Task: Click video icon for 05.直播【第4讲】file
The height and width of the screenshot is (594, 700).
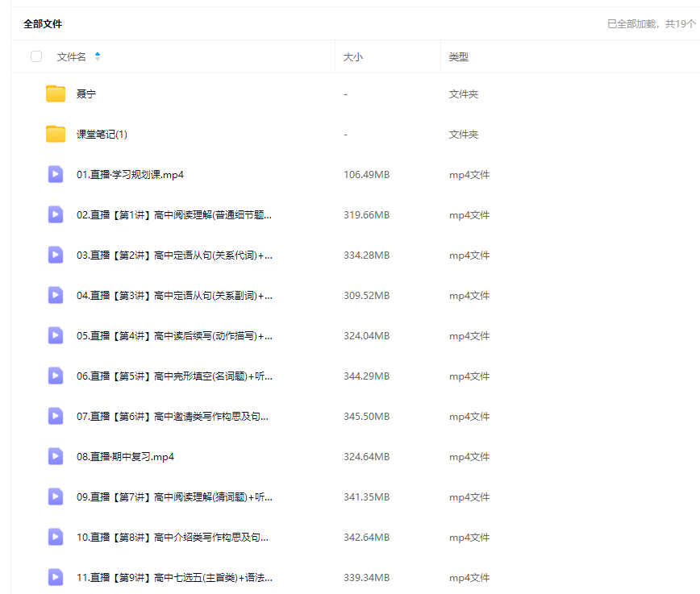Action: (x=56, y=335)
